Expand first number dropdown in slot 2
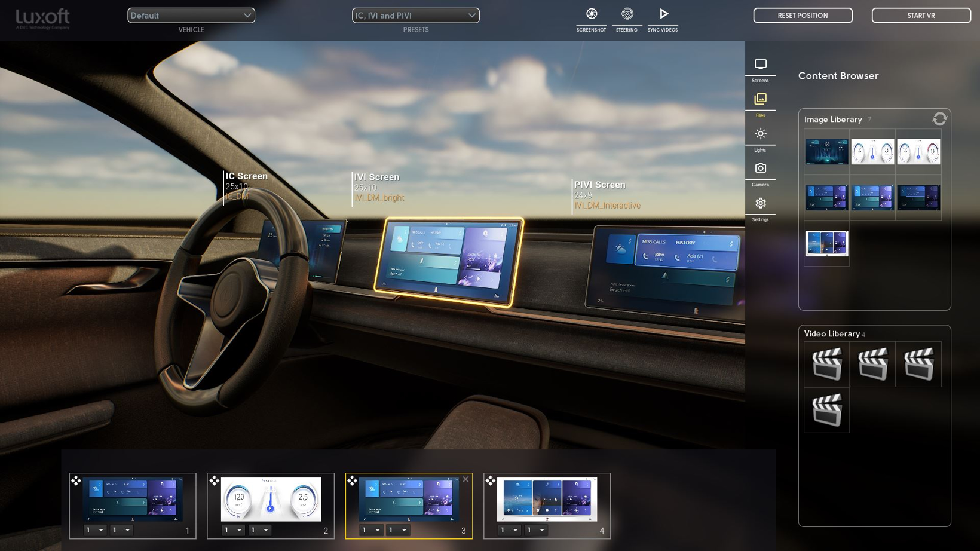This screenshot has height=551, width=980. click(x=233, y=530)
